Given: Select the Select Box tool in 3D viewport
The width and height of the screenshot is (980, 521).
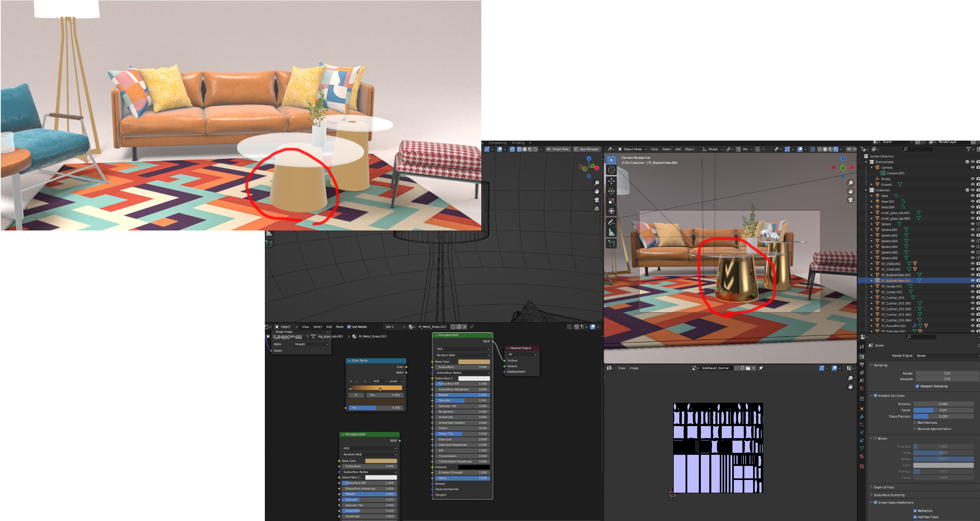Looking at the screenshot, I should pos(611,160).
